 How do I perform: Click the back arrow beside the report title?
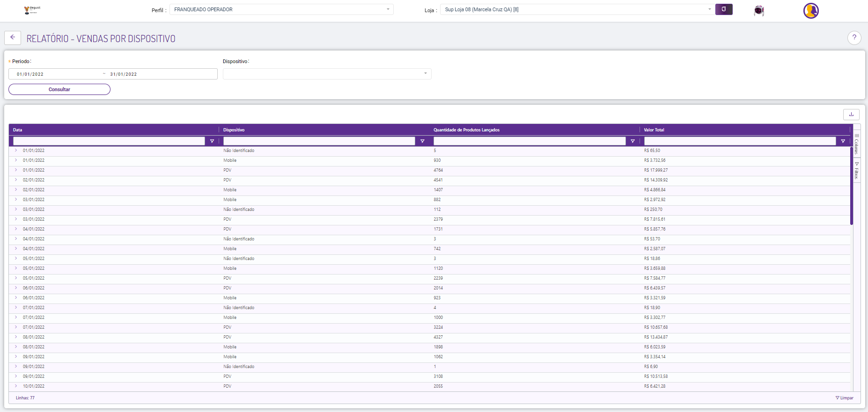coord(13,38)
